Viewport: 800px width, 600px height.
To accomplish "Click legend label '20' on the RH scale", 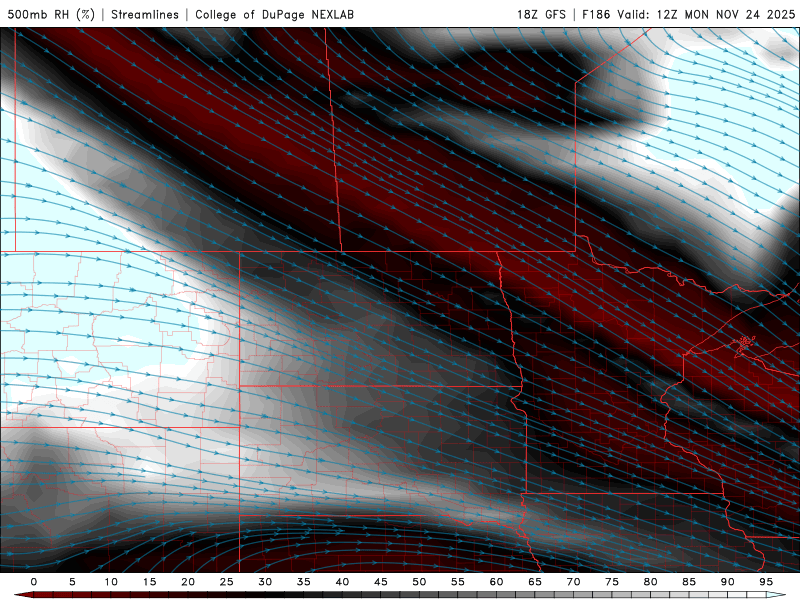I will coord(188,582).
